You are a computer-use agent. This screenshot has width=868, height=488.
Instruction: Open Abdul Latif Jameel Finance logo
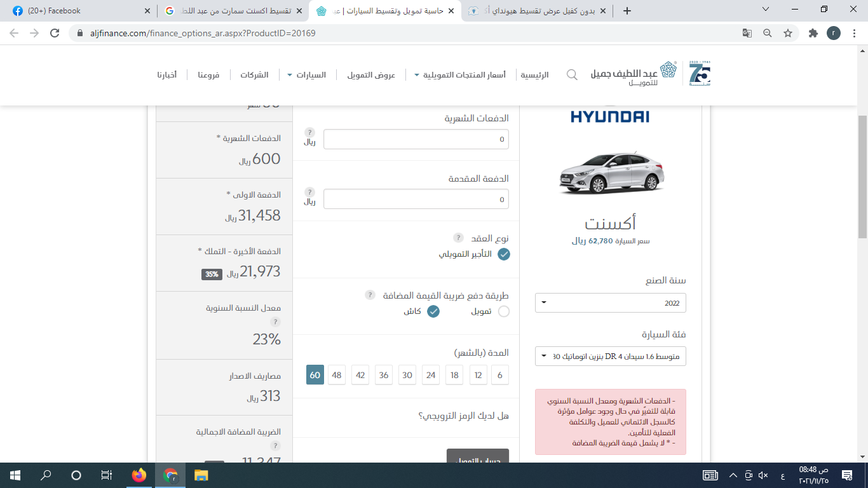(634, 74)
